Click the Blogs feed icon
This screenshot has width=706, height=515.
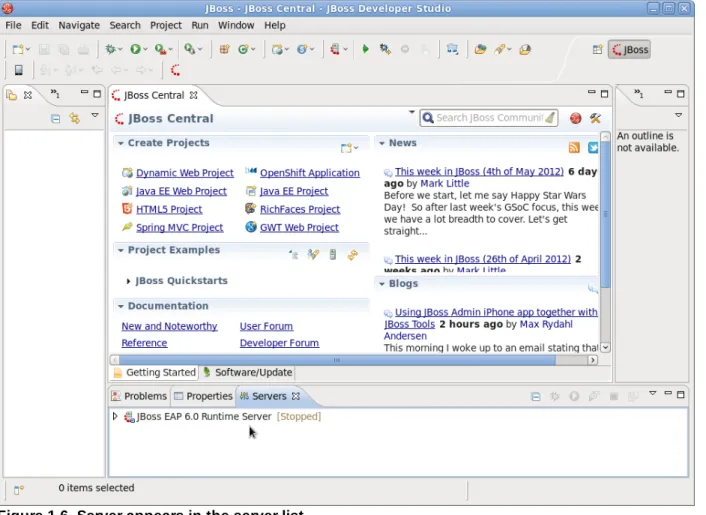[593, 288]
